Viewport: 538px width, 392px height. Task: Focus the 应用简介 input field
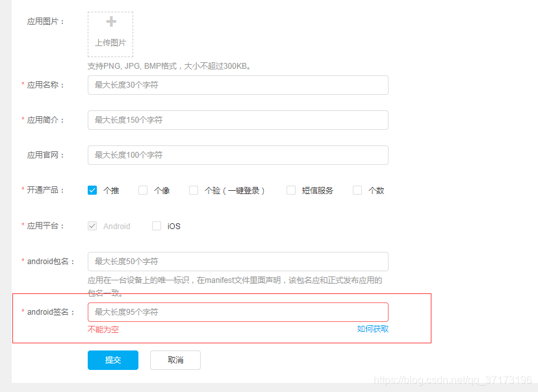click(238, 120)
